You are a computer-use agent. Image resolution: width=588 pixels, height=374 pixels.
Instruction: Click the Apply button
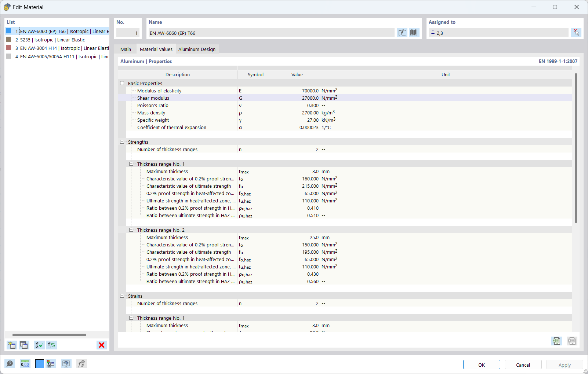565,365
